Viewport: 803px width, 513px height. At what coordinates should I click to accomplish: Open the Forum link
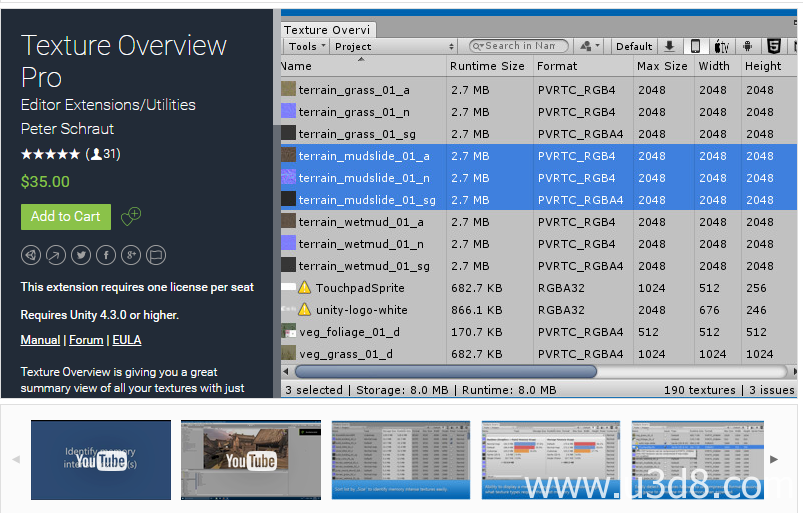tap(86, 340)
